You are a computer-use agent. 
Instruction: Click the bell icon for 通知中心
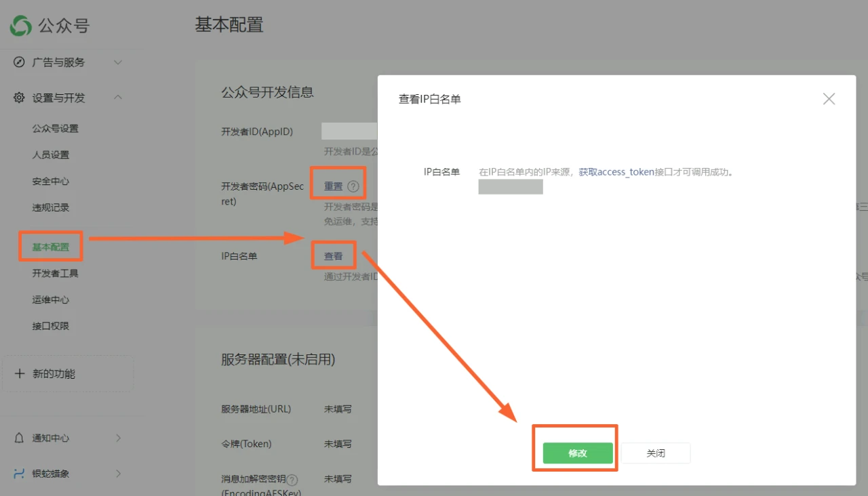(x=19, y=438)
